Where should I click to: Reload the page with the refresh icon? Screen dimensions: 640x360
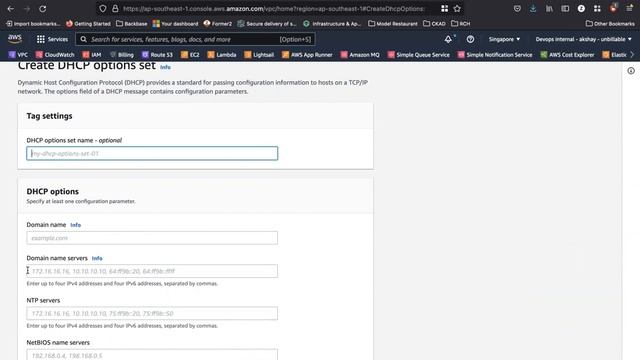42,9
